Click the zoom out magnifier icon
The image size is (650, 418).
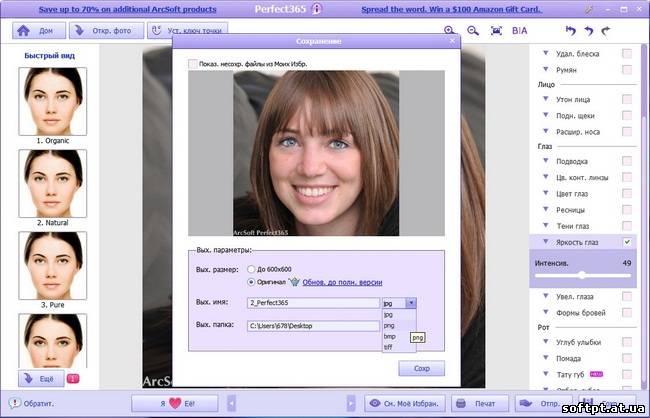[x=473, y=30]
